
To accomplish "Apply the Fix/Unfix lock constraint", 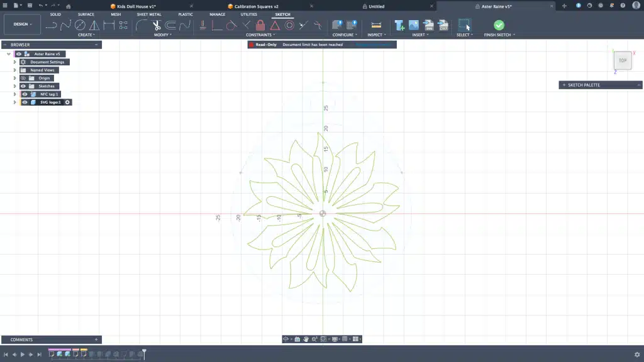I will (x=260, y=26).
